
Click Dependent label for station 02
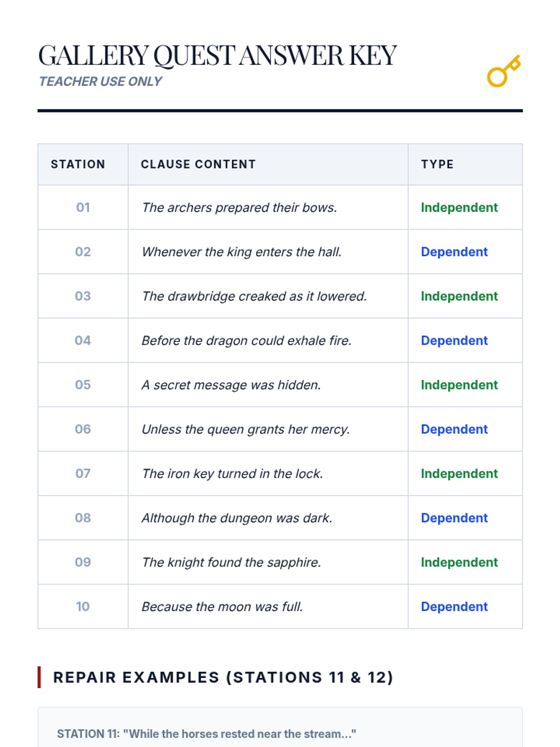(454, 252)
